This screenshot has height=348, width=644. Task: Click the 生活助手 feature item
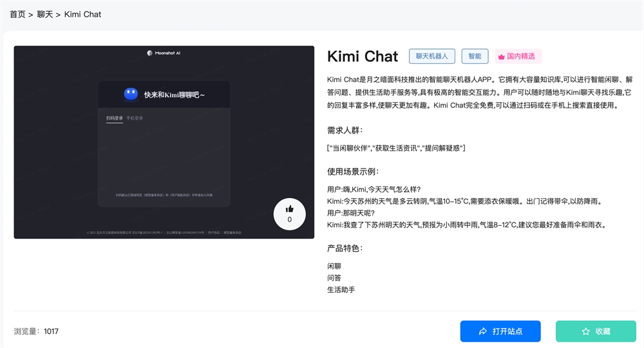[341, 289]
